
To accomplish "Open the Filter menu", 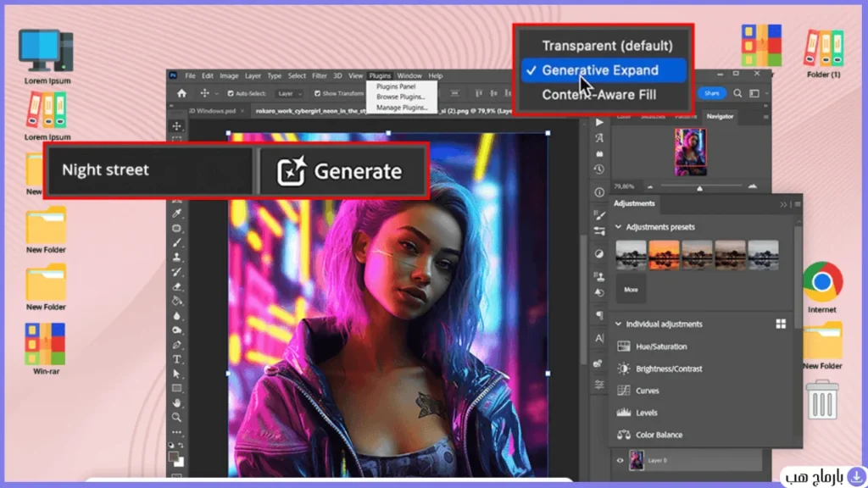I will pos(320,75).
